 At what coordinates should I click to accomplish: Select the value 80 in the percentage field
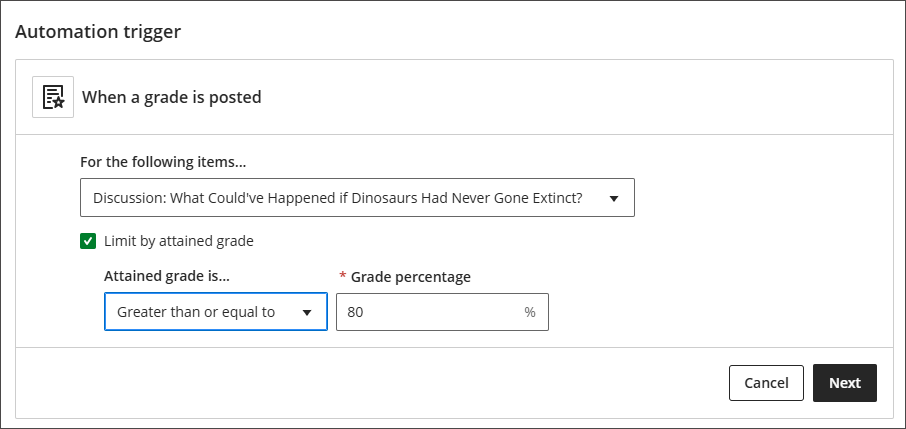(x=355, y=312)
